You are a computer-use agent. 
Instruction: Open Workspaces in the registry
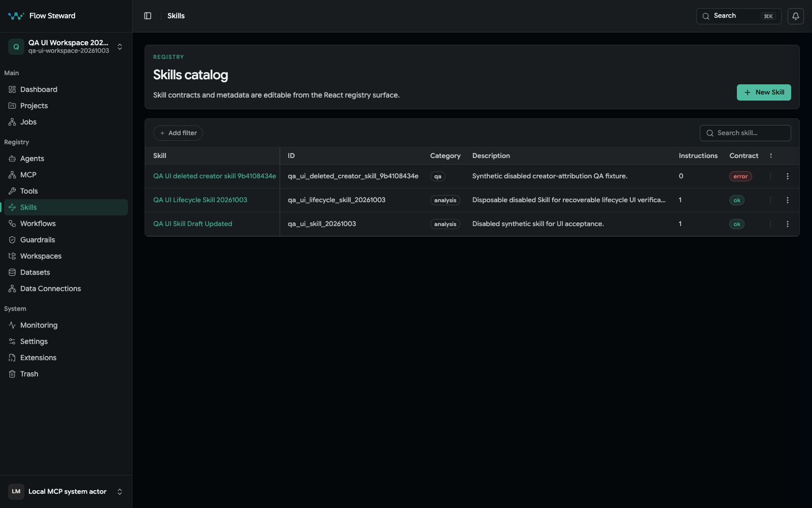click(66, 256)
